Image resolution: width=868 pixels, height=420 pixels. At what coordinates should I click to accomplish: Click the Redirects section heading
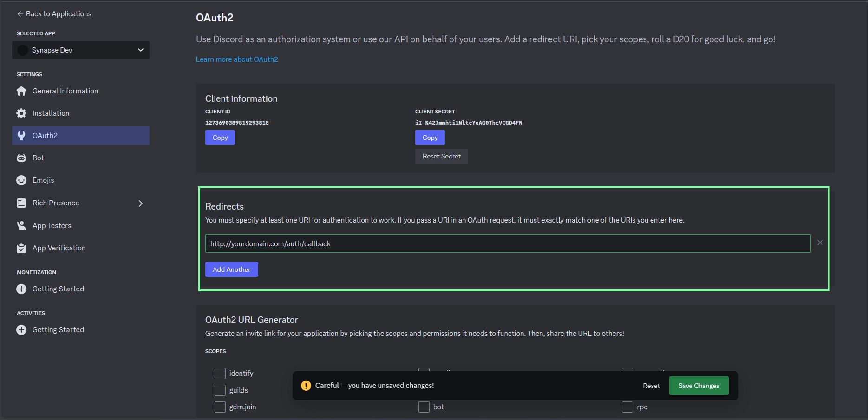pyautogui.click(x=224, y=206)
